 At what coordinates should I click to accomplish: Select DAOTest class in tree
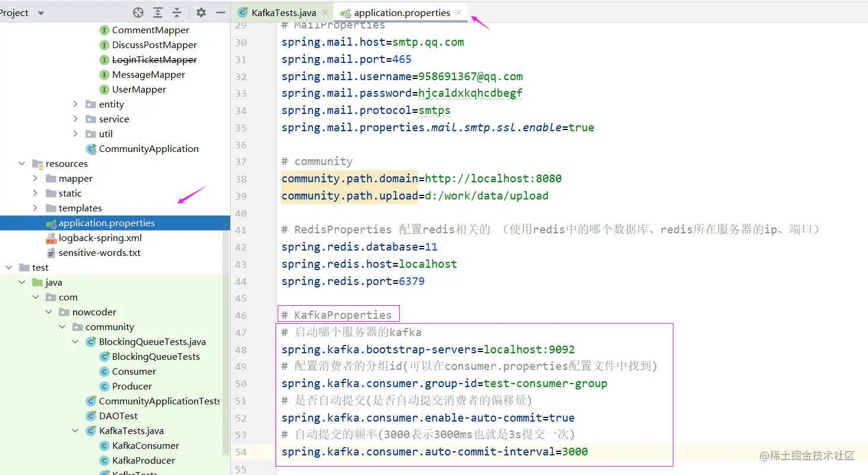[x=118, y=416]
